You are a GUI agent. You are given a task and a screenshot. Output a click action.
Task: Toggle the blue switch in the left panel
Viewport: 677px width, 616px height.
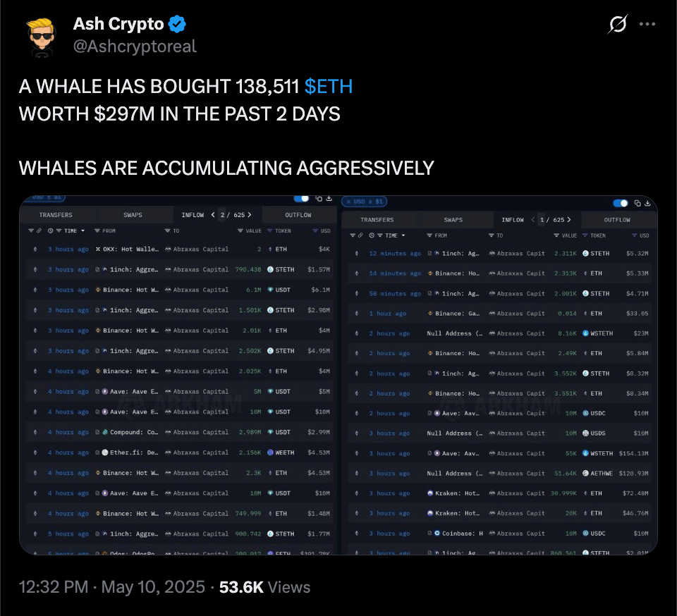301,199
